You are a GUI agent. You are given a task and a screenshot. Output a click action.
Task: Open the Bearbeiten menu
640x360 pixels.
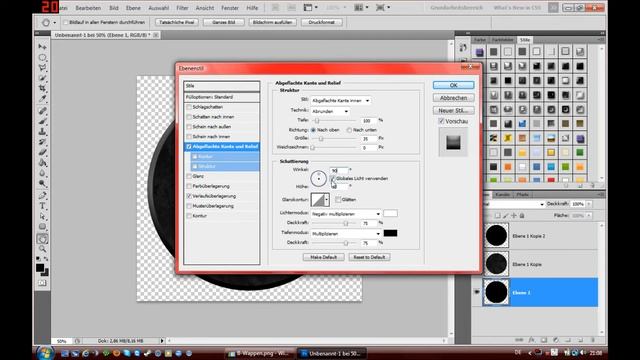point(88,8)
